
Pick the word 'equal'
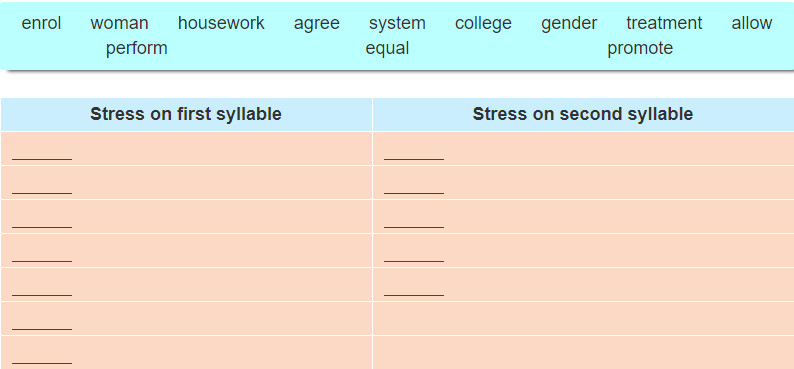[x=387, y=49]
